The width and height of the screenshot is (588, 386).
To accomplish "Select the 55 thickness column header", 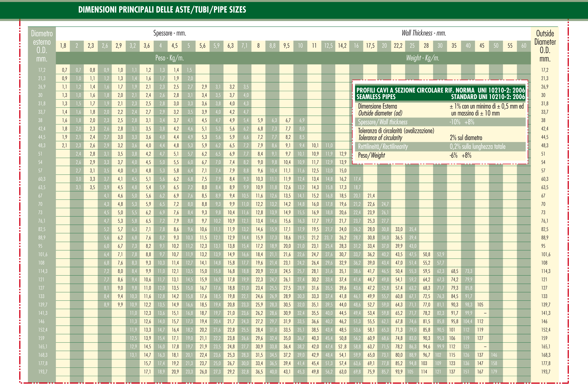I will pyautogui.click(x=510, y=46).
